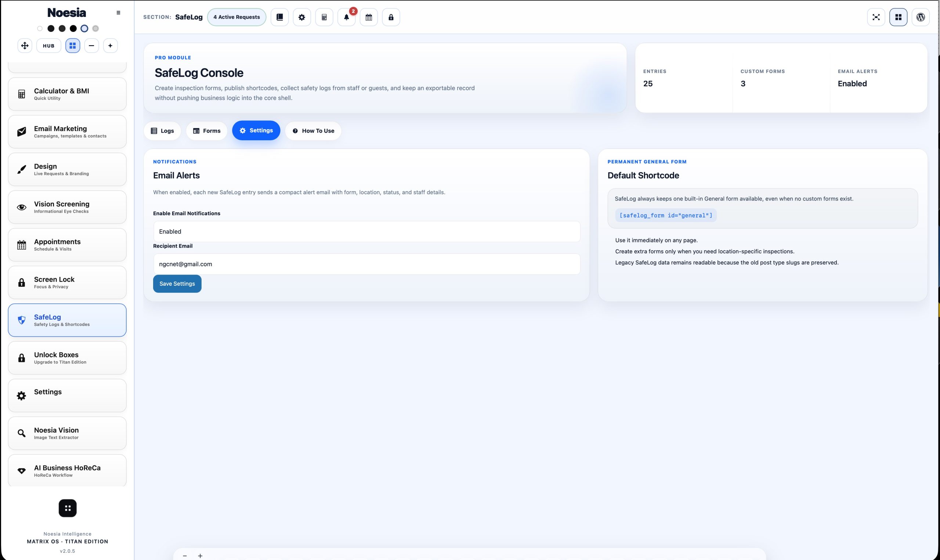
Task: Open Screen Lock module
Action: pyautogui.click(x=67, y=282)
